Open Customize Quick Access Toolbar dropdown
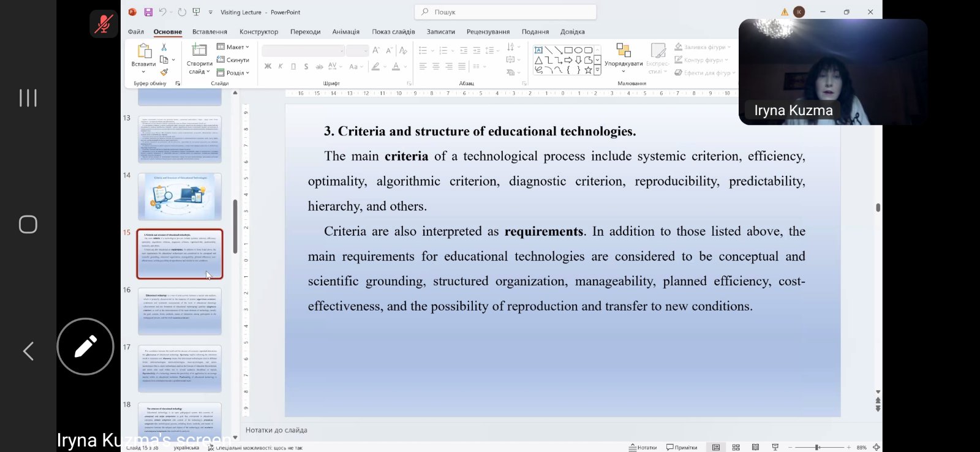The image size is (980, 452). coord(211,12)
